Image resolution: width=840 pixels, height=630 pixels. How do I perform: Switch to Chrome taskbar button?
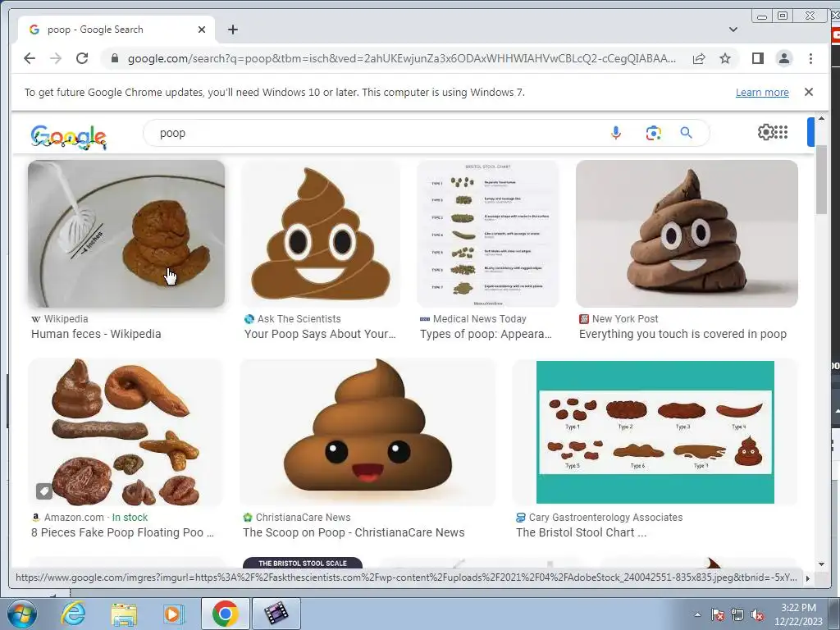coord(225,614)
